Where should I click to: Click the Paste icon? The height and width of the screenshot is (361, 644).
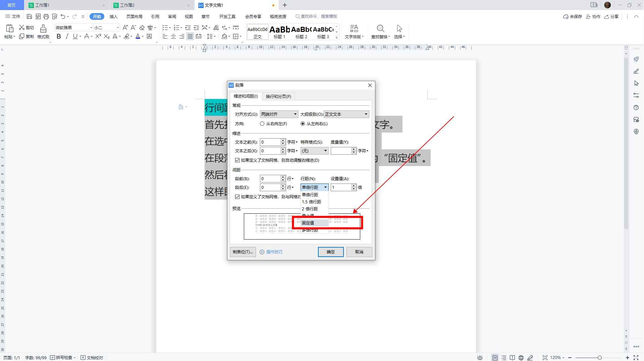click(9, 32)
